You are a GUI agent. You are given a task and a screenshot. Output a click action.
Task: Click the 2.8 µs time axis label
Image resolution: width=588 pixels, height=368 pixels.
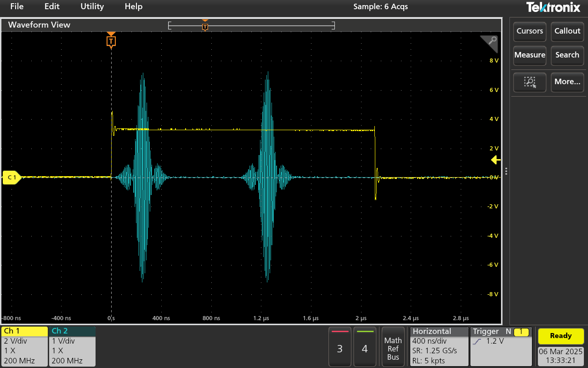(461, 318)
